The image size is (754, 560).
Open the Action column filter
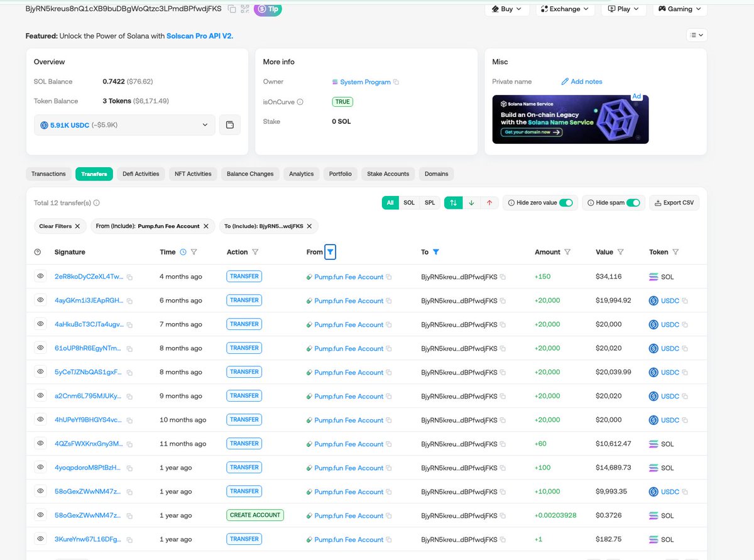(255, 252)
